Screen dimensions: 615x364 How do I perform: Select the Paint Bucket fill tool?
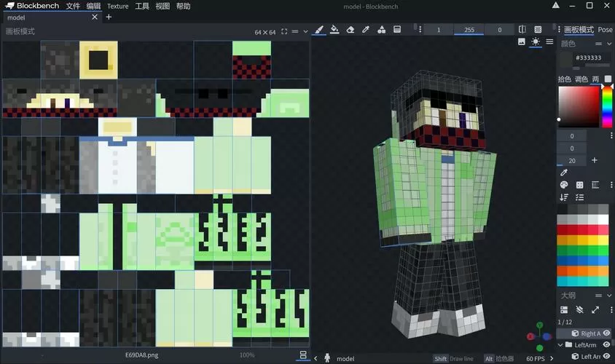tap(334, 29)
